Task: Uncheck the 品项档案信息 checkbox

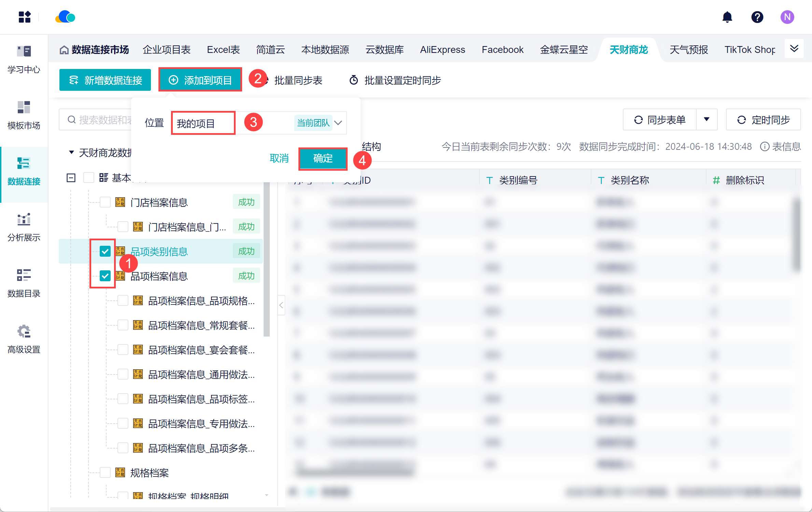Action: click(105, 276)
